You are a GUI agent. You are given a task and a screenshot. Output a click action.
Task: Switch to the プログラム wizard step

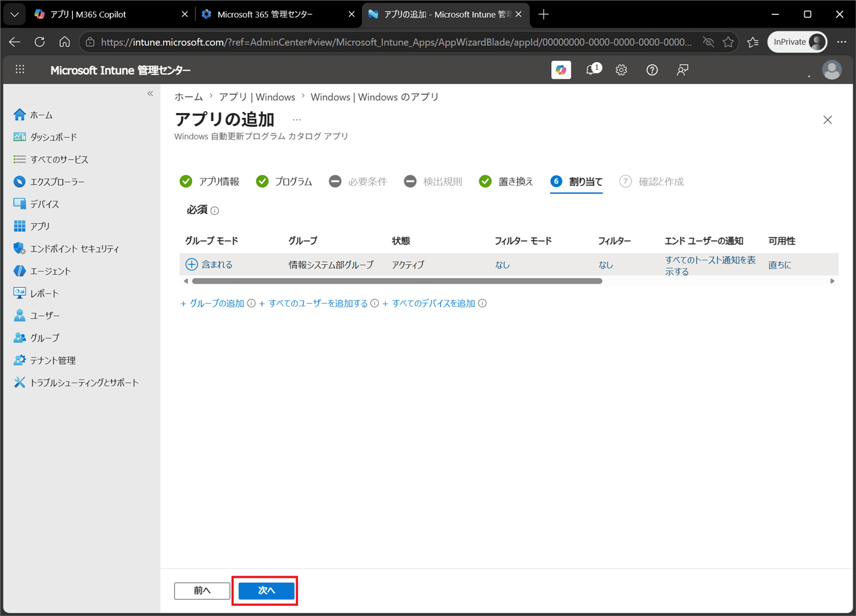(284, 181)
